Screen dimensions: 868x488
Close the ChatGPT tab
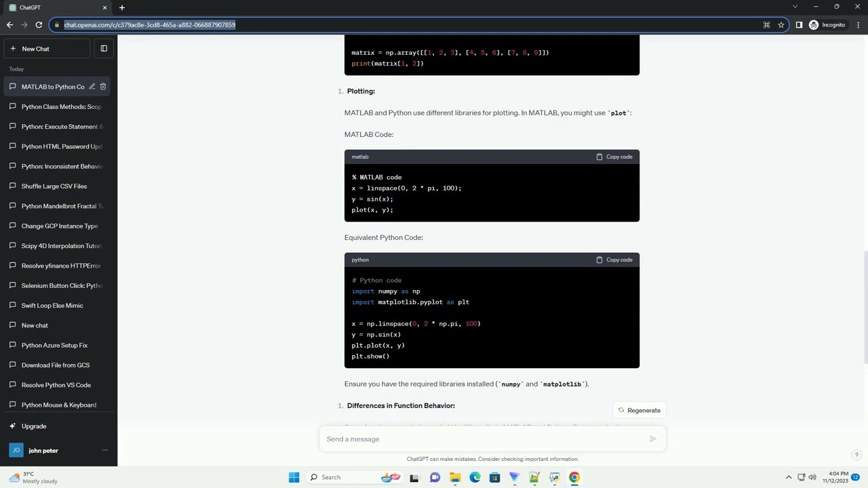click(104, 7)
